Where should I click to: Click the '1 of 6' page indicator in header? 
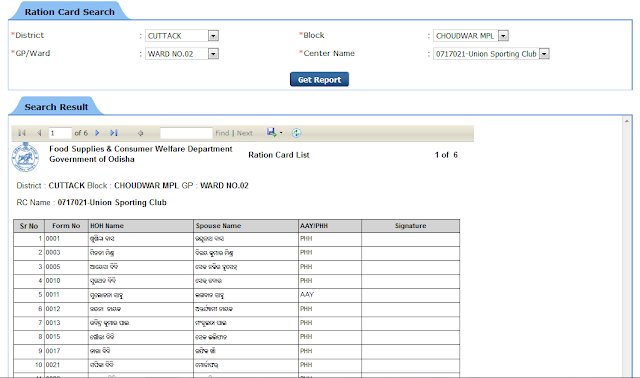click(446, 155)
